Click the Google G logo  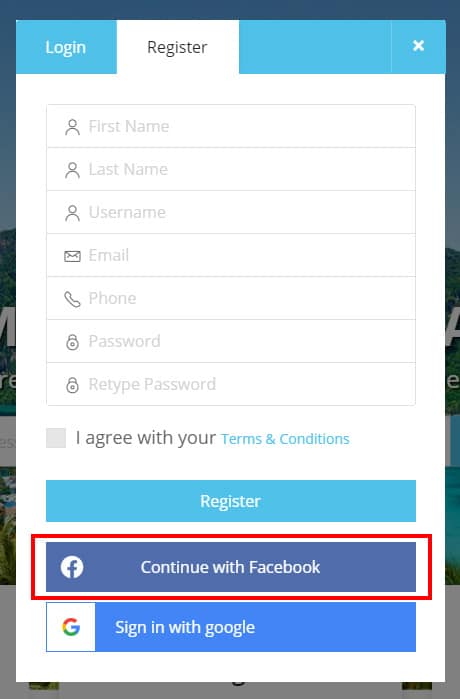click(71, 627)
